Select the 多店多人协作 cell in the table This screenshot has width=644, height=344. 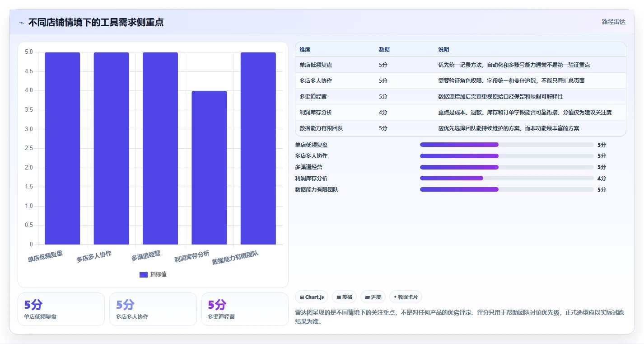[x=316, y=81]
